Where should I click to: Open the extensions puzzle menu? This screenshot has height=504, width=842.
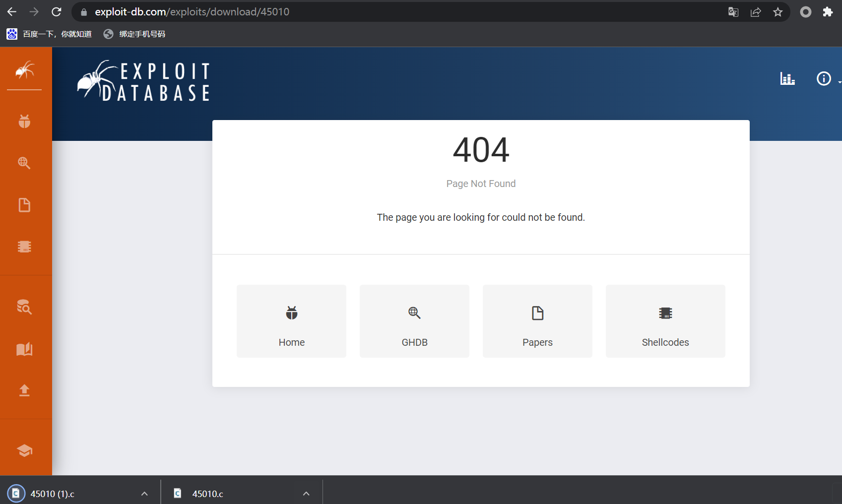click(x=828, y=12)
